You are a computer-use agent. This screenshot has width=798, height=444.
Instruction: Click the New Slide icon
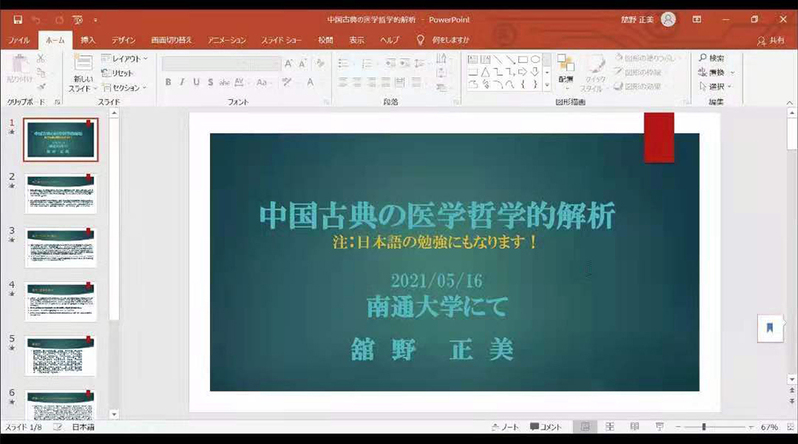[82, 70]
